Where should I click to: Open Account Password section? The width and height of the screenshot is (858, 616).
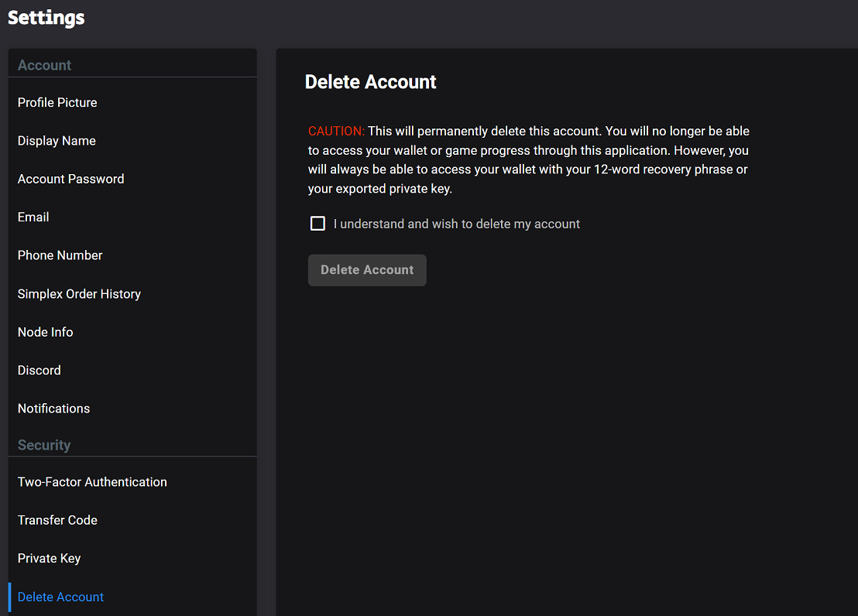pos(132,180)
